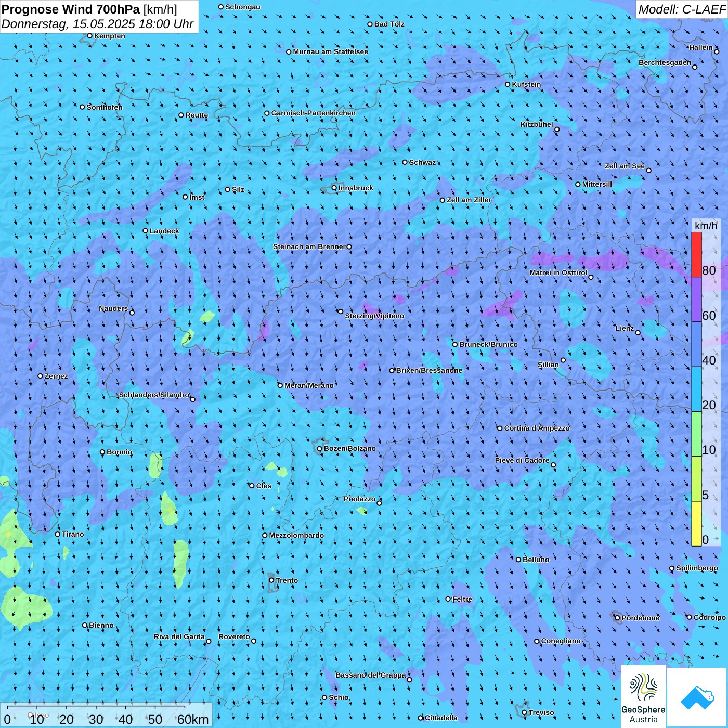Click the 'Kitzbühel' label
The height and width of the screenshot is (728, 728).
tap(537, 124)
